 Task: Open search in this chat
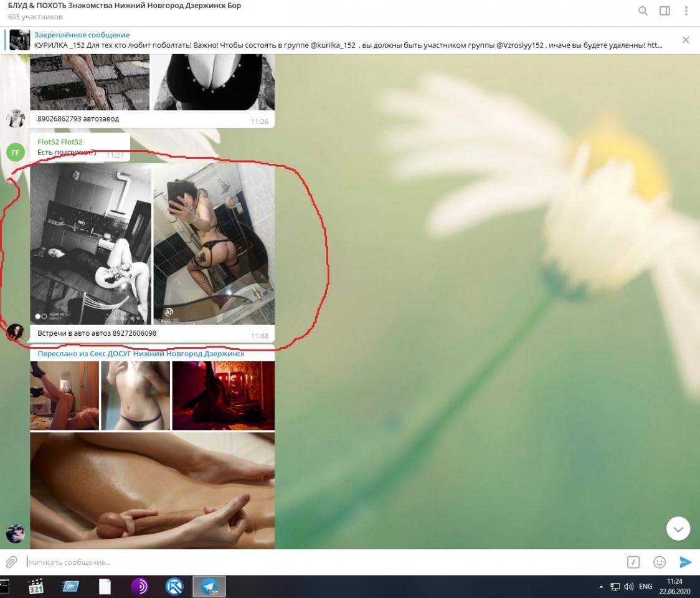coord(643,11)
